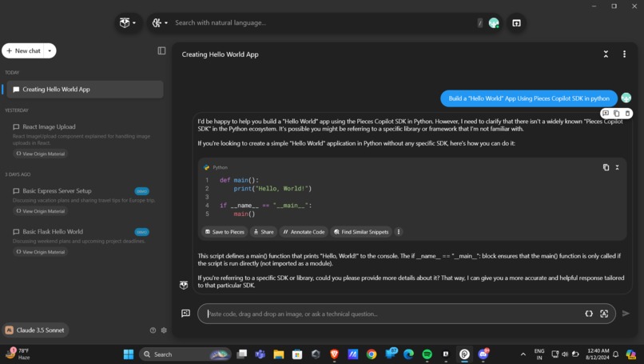Collapse the chat with the header collapse icon
This screenshot has width=644, height=364.
(x=606, y=54)
